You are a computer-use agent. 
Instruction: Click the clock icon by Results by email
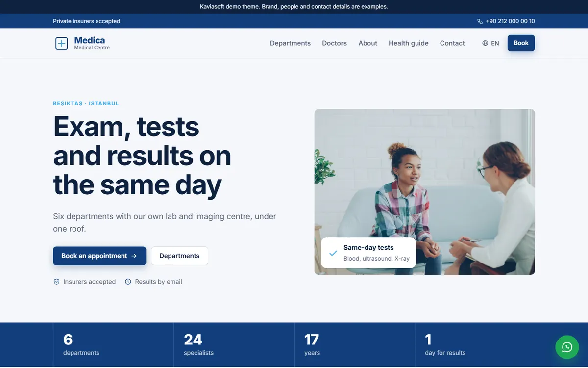[x=128, y=282]
